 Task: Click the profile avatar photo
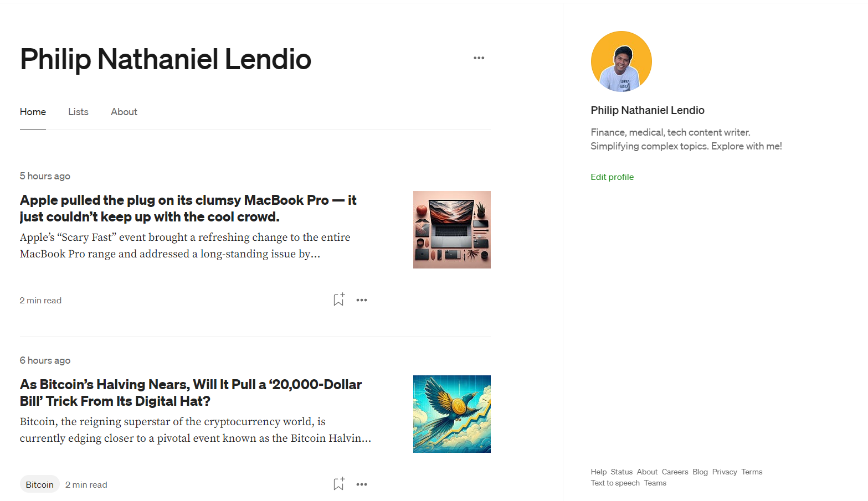click(621, 61)
